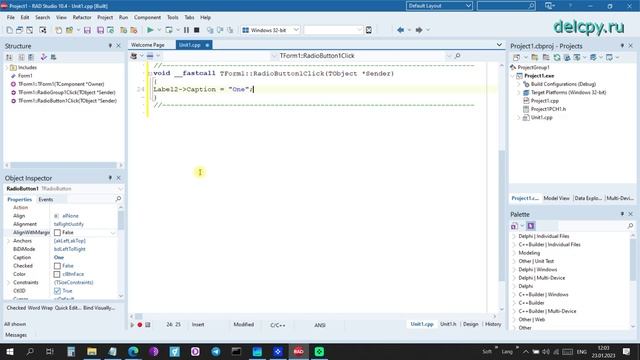The height and width of the screenshot is (360, 640).
Task: Click the Structure panel horizontal scrollbar
Action: point(64,165)
